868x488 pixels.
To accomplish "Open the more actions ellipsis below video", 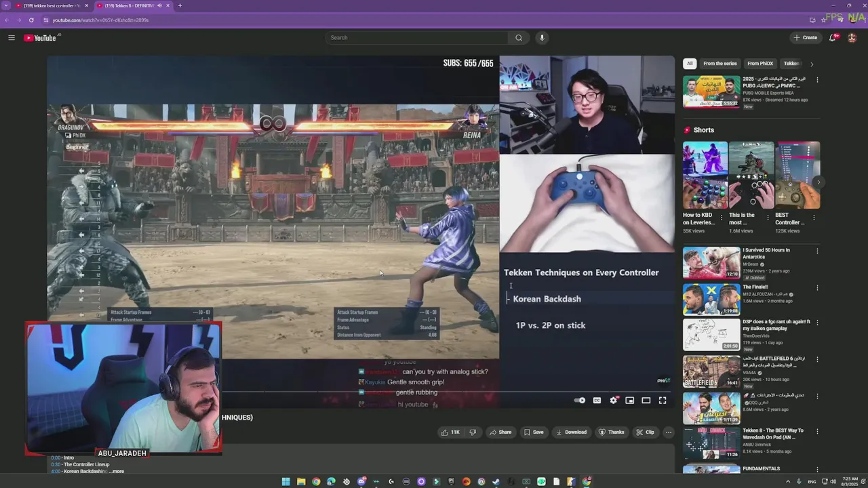I will pos(669,432).
